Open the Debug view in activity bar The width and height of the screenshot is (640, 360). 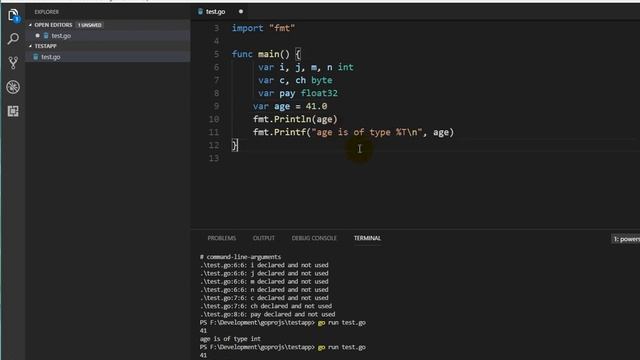click(x=13, y=87)
